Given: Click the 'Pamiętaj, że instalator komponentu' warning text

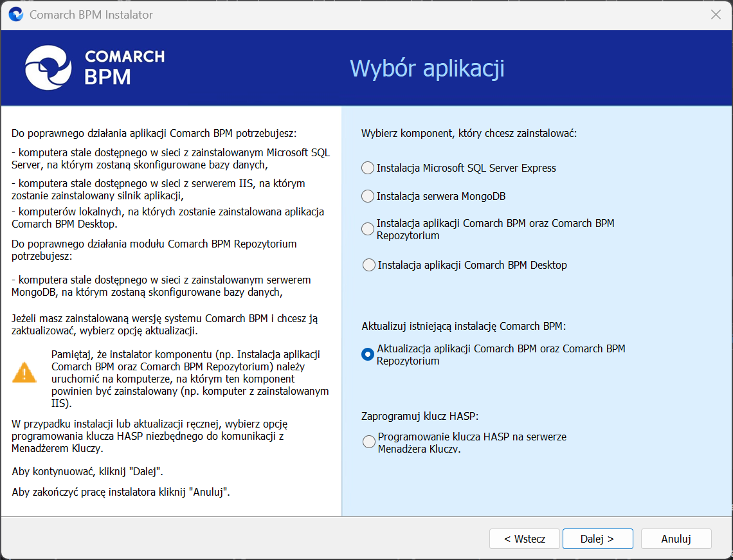Looking at the screenshot, I should (x=190, y=379).
